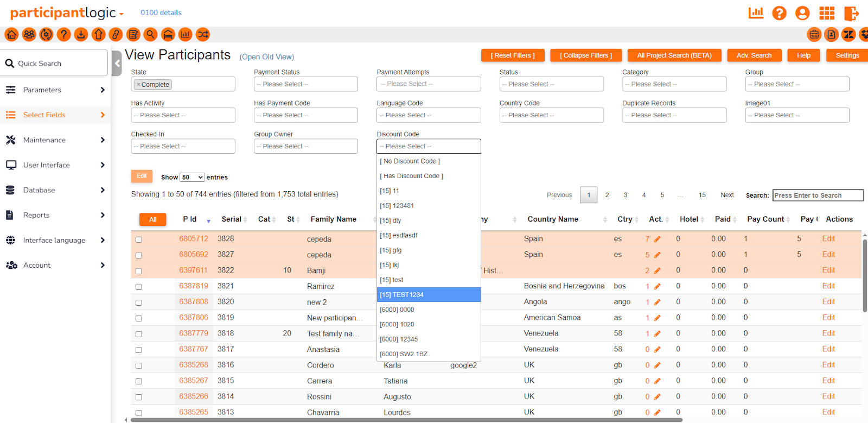
Task: Open the Old View link
Action: [x=267, y=57]
